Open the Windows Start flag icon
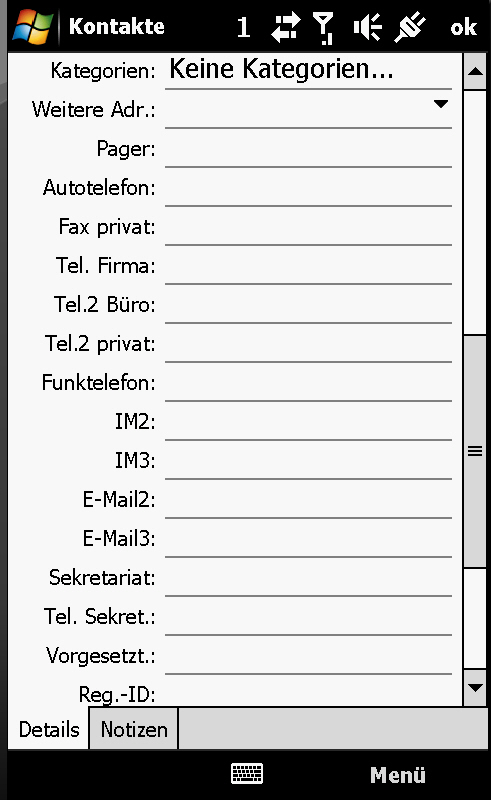Screen dimensions: 491x800 point(33,27)
